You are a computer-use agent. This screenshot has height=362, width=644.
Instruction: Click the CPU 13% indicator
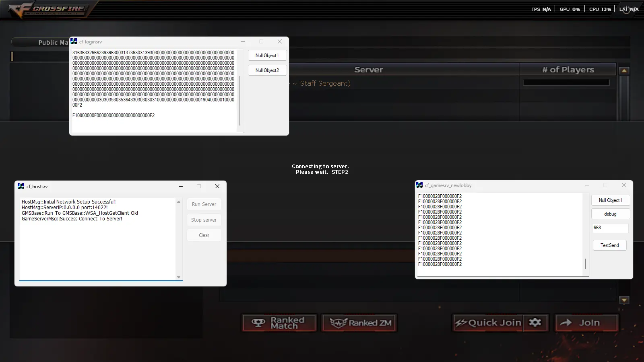(600, 9)
